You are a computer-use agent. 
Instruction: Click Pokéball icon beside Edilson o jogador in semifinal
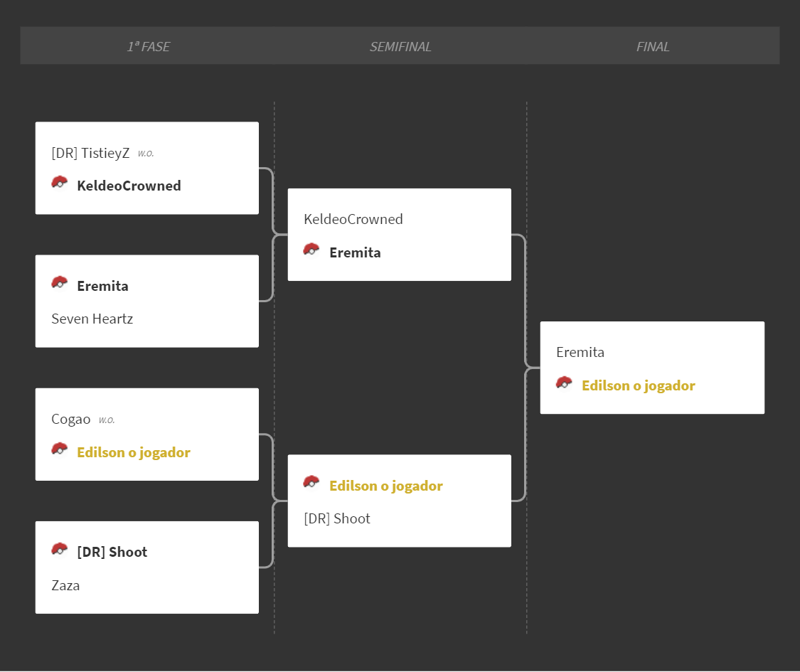click(x=311, y=482)
